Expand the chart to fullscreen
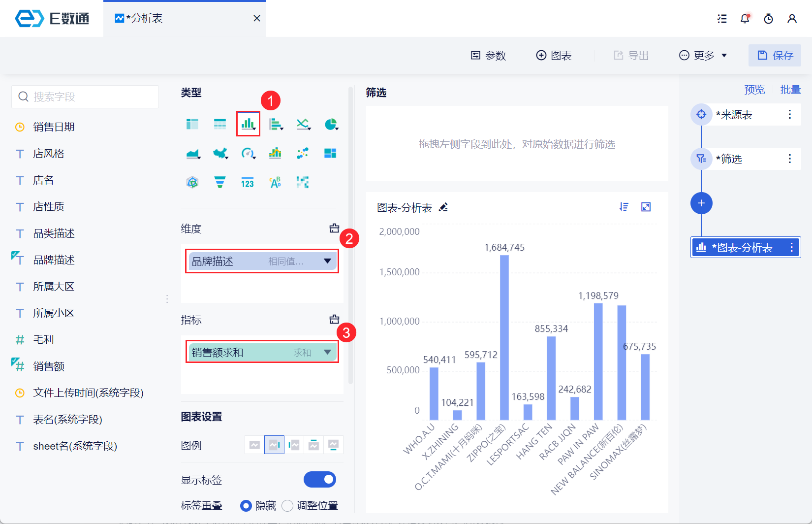This screenshot has width=812, height=524. [646, 207]
